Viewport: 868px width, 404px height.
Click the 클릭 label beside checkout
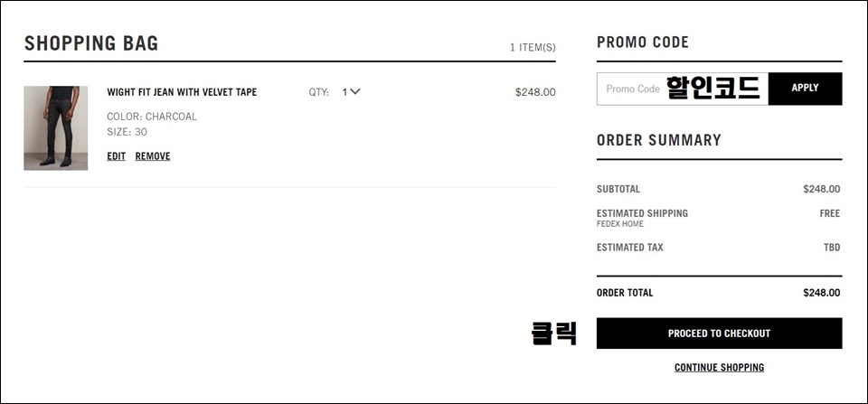(x=553, y=334)
